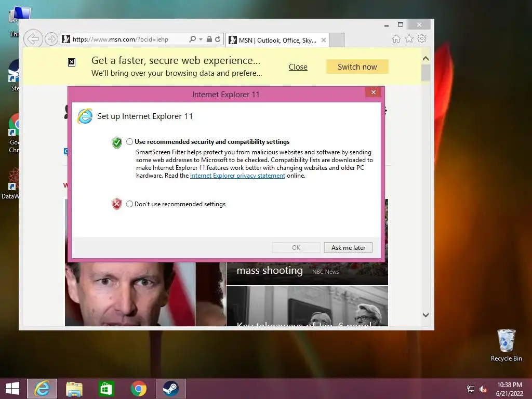Open Steam from the taskbar

(x=170, y=389)
